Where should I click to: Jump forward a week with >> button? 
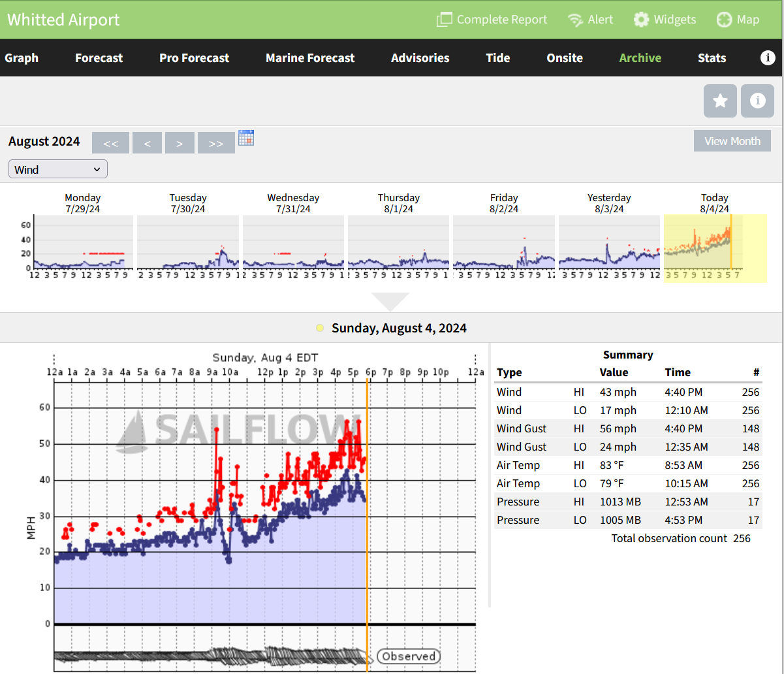coord(216,143)
